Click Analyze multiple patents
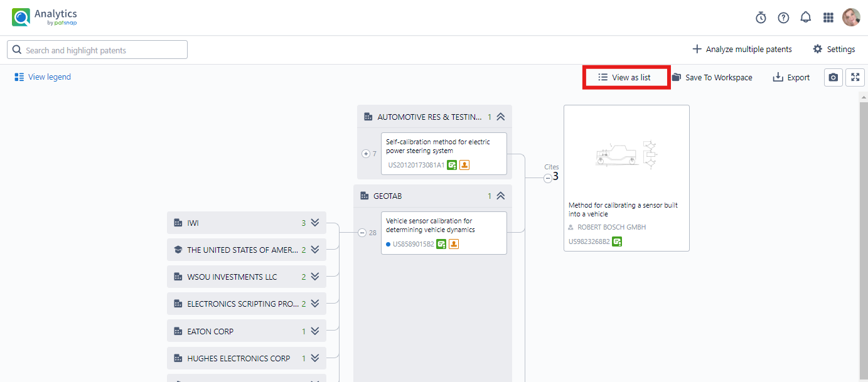Viewport: 868px width, 382px height. [x=742, y=50]
